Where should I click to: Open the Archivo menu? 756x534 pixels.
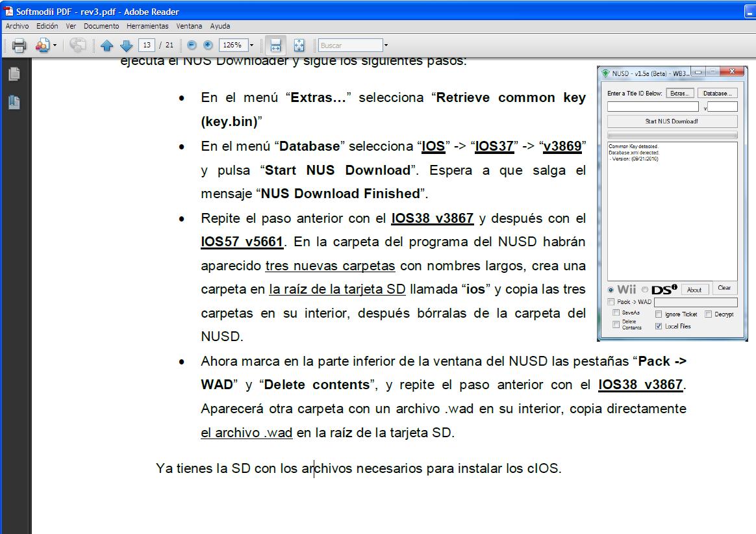[18, 26]
